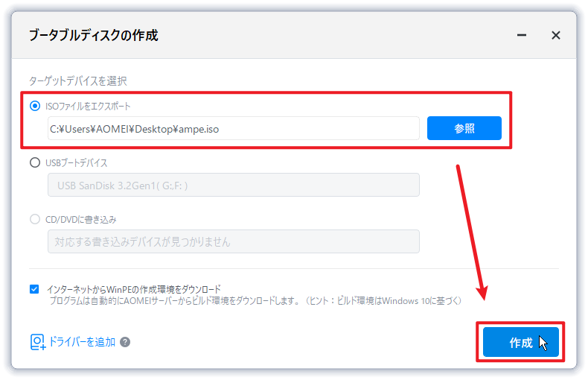The width and height of the screenshot is (588, 380).
Task: Minimize the ブータブルディスクの作成 dialog
Action: tap(522, 35)
